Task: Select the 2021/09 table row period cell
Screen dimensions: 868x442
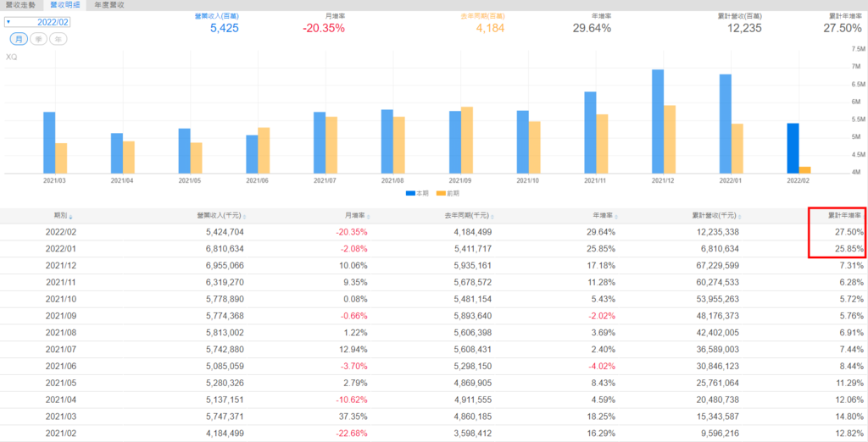Action: (x=60, y=317)
